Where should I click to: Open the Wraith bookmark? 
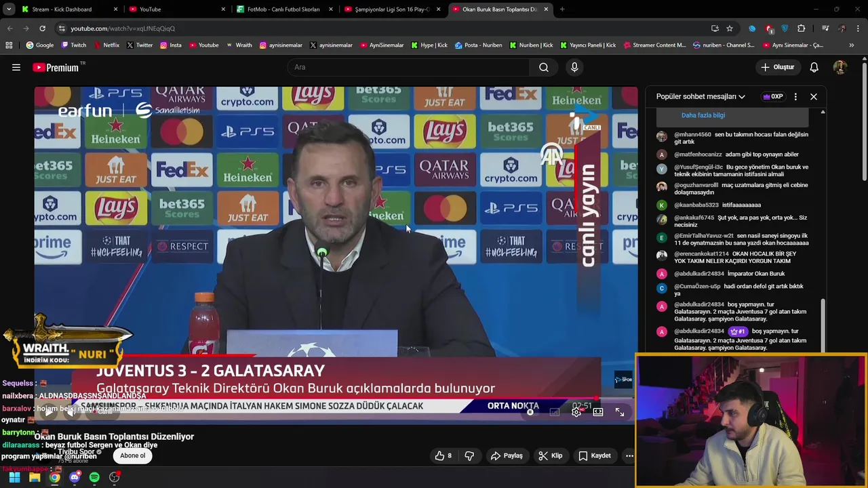click(238, 45)
